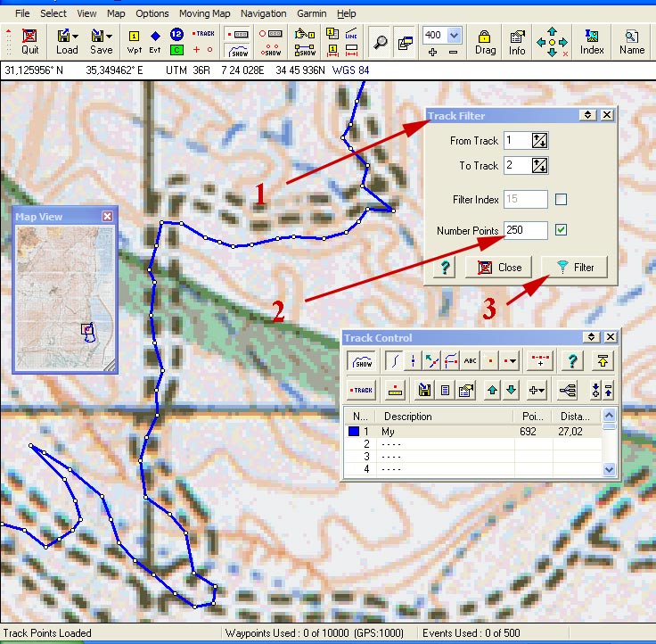Move track up with teal up arrow
Viewport: 656px width, 644px height.
point(492,391)
